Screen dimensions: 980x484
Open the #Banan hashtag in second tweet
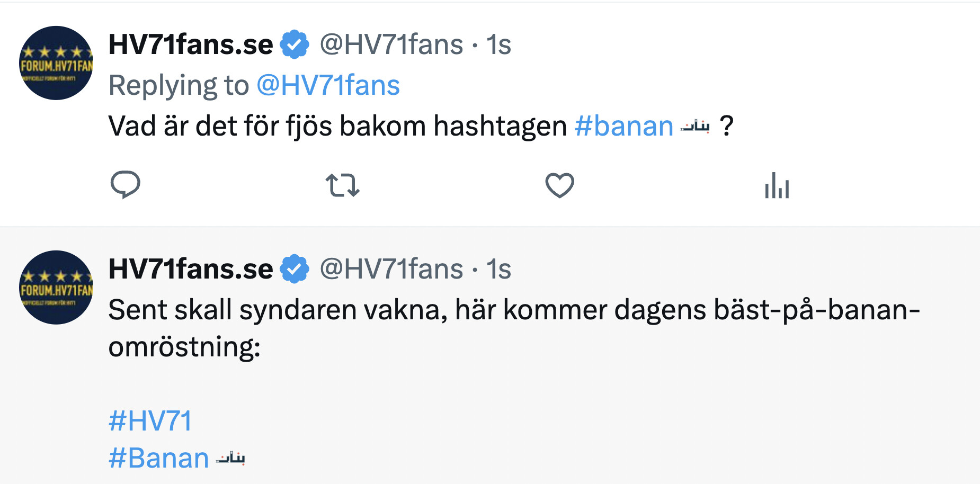pos(158,458)
